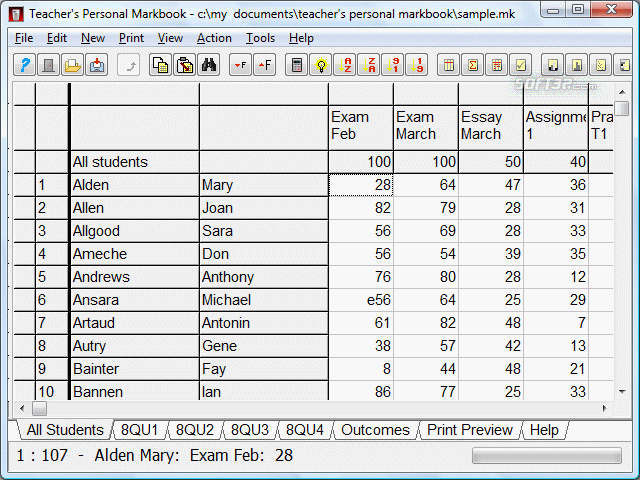Click the decrease font size icon

click(x=240, y=65)
